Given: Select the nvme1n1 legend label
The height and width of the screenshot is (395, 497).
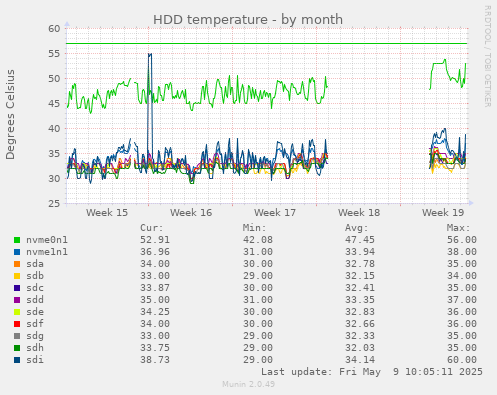Looking at the screenshot, I should pyautogui.click(x=47, y=252).
